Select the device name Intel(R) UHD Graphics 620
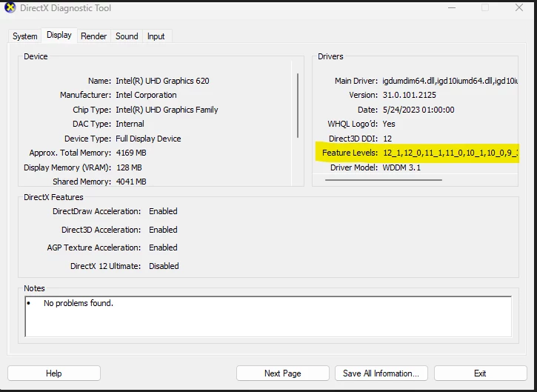The width and height of the screenshot is (537, 392). click(162, 81)
